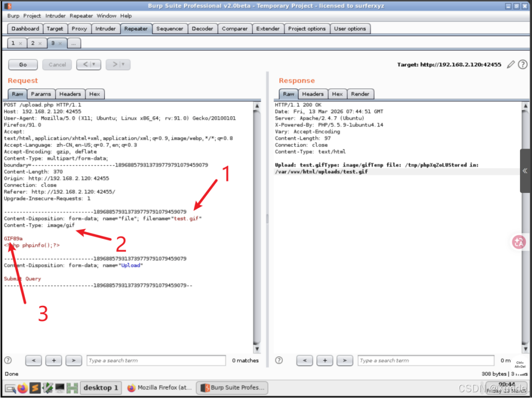Click the Burp Suite Professional taskbar button
The image size is (532, 398).
232,387
